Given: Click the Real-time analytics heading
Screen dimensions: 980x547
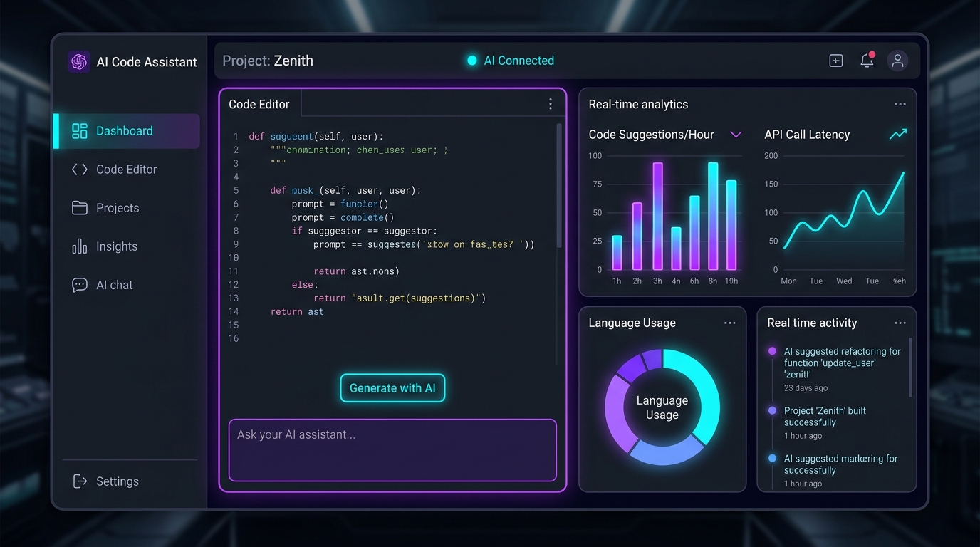Looking at the screenshot, I should coord(638,104).
